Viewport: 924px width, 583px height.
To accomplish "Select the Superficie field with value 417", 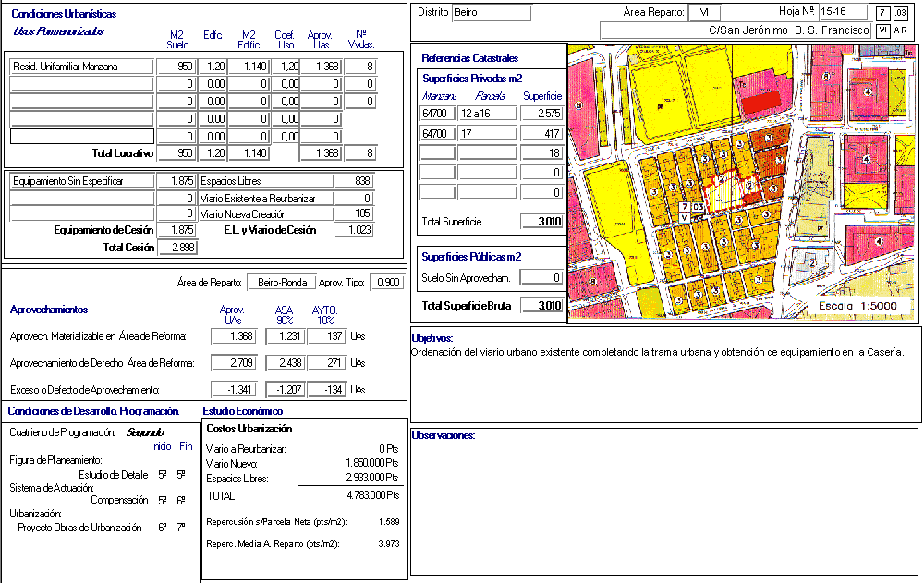I will point(542,133).
